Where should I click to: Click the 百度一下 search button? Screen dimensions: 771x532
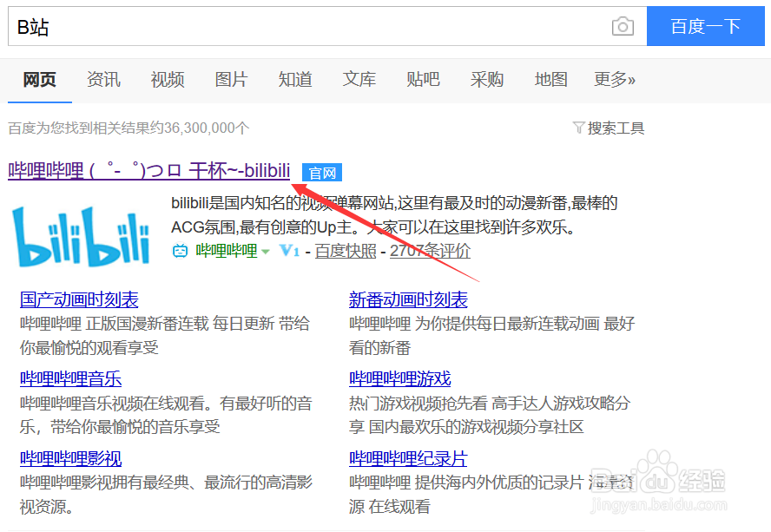click(x=706, y=26)
